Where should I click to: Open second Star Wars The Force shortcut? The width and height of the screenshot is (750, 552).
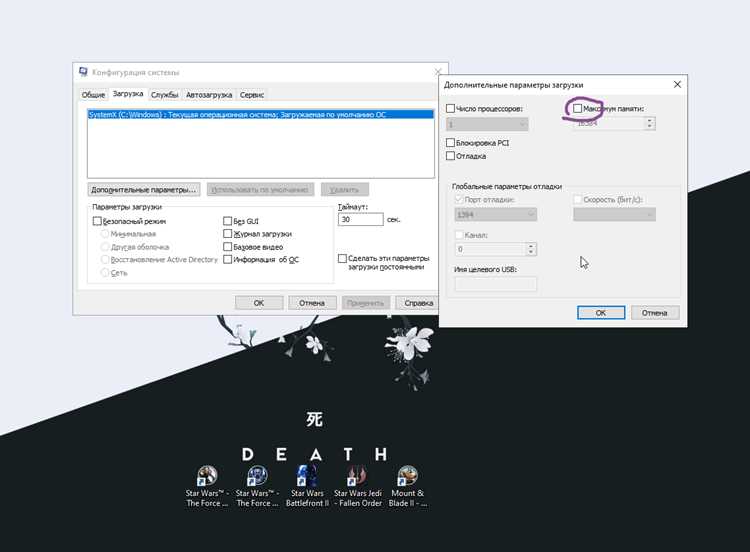257,486
